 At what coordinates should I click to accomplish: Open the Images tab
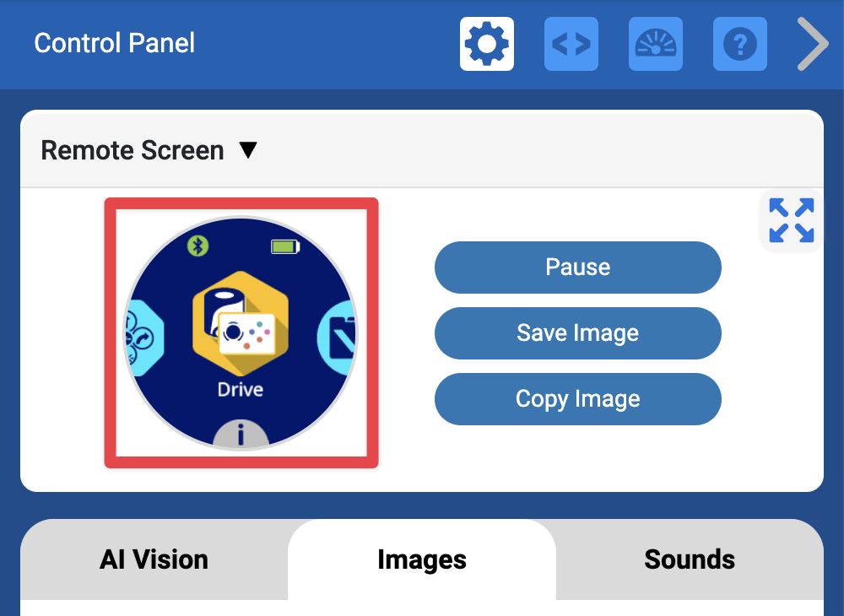pos(422,559)
